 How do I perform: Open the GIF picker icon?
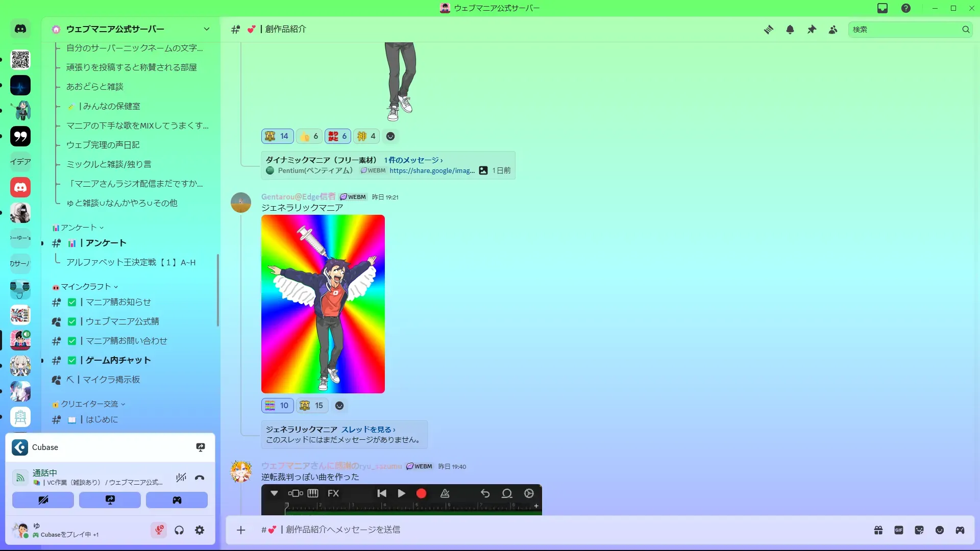click(x=899, y=530)
